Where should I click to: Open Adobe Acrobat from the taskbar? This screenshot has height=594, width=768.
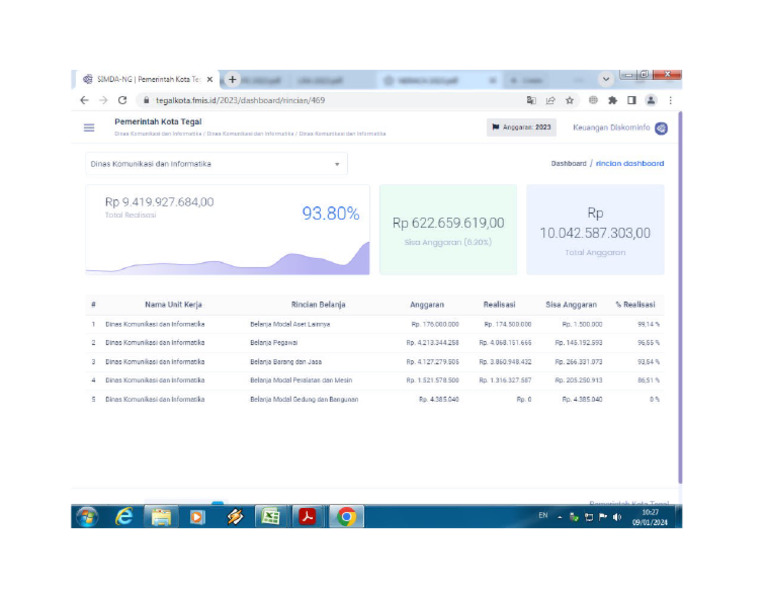click(x=309, y=516)
